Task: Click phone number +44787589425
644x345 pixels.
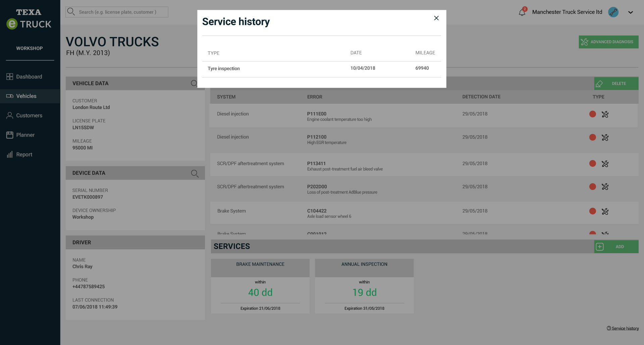Action: coord(89,287)
